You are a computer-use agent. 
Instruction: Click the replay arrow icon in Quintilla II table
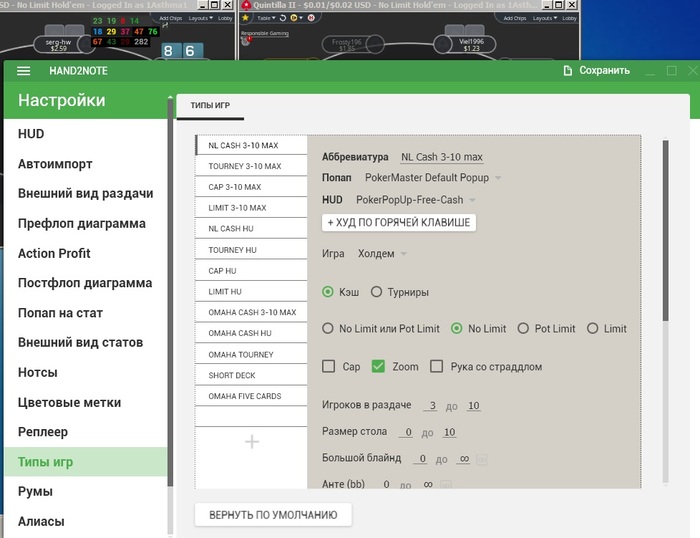(283, 18)
